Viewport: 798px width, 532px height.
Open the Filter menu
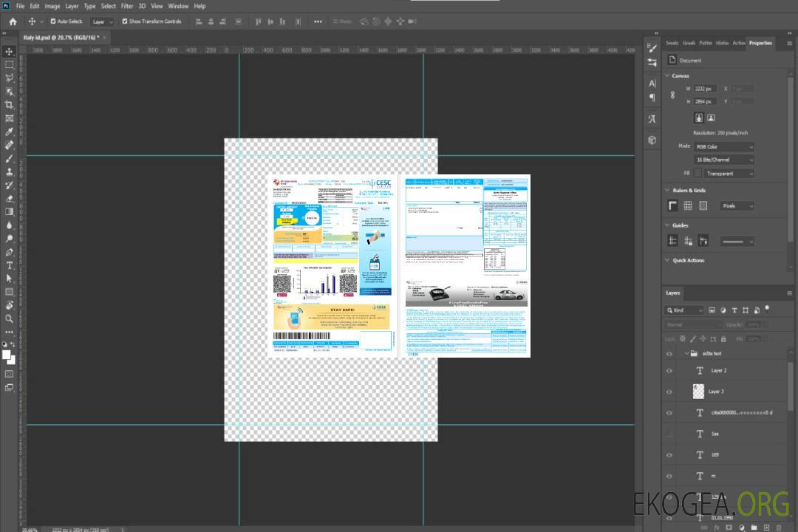point(127,6)
